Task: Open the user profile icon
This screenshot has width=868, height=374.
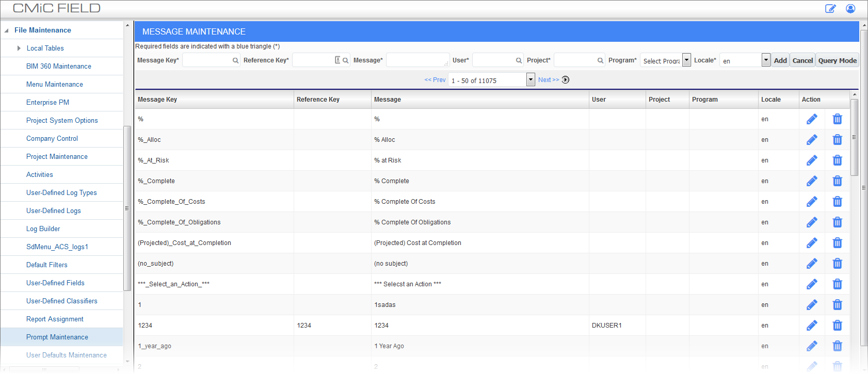Action: pyautogui.click(x=850, y=8)
